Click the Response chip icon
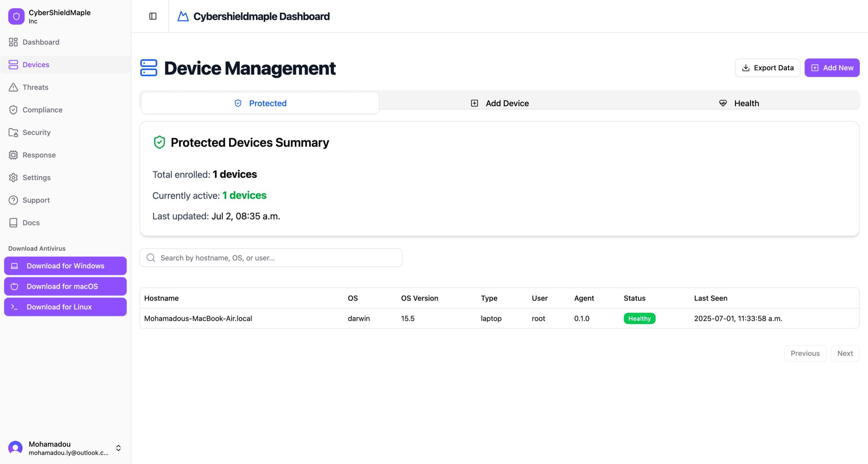The image size is (868, 464). coord(13,155)
